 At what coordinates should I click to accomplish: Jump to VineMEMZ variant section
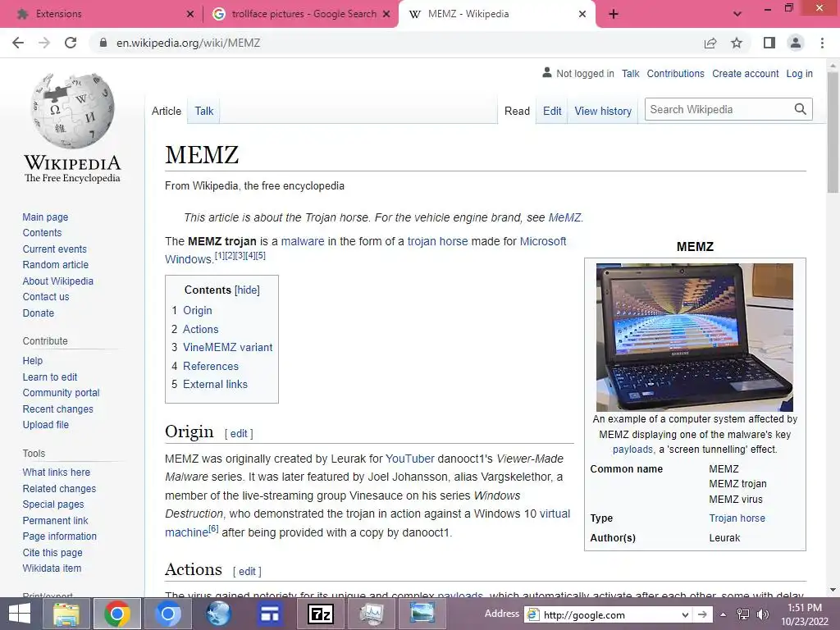pyautogui.click(x=228, y=347)
